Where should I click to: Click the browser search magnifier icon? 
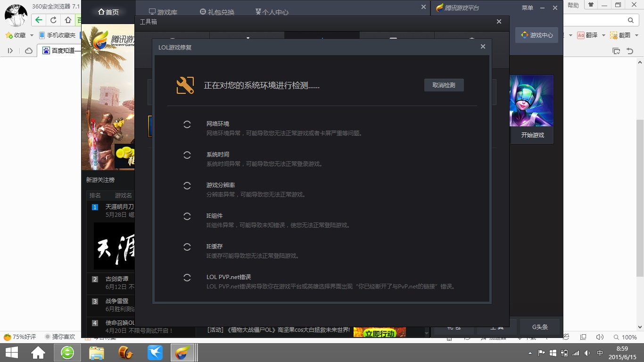click(x=631, y=20)
